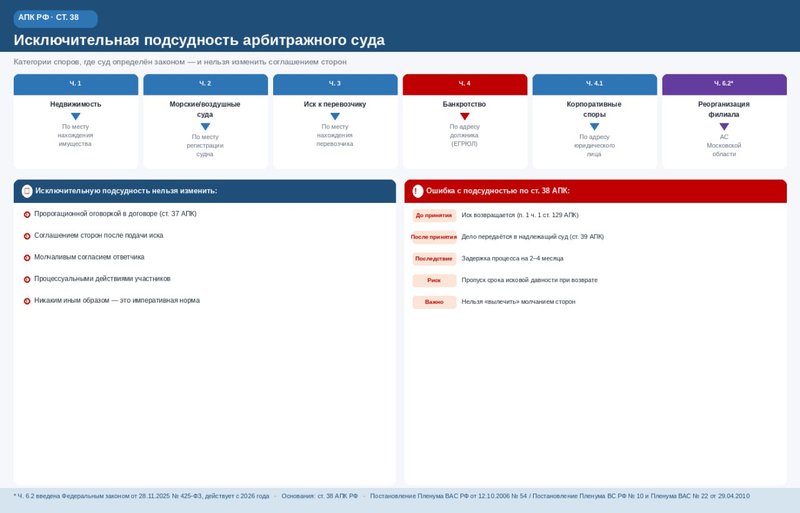Viewport: 800px width, 513px height.
Task: Click the text По адресу юридического лица
Action: tap(594, 145)
